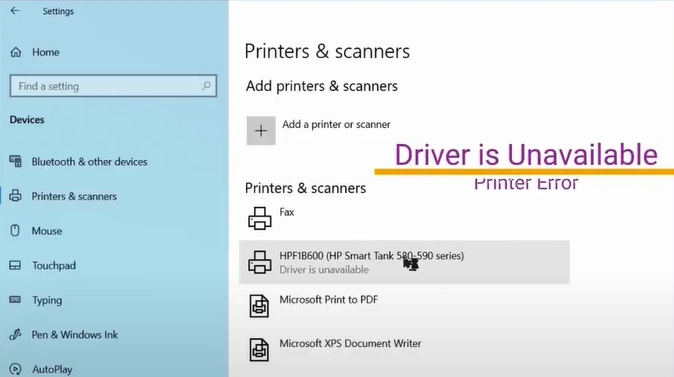Click the Devices sidebar heading
674x377 pixels.
tap(27, 120)
